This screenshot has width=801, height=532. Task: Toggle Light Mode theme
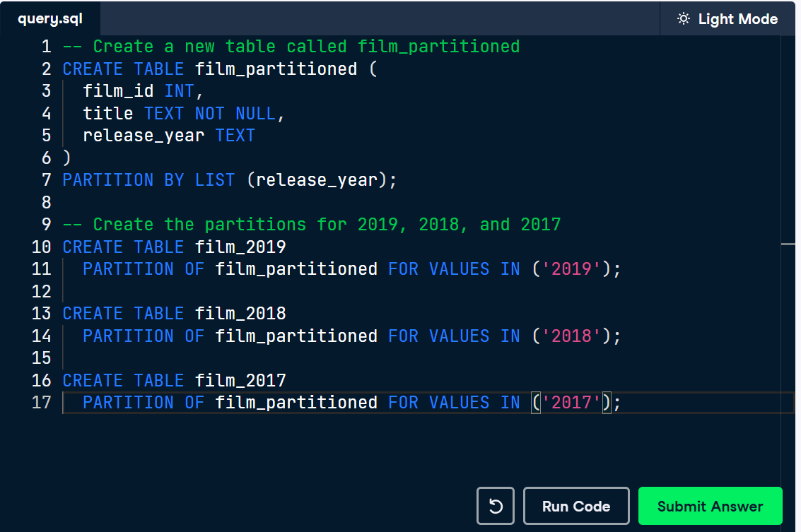click(727, 19)
